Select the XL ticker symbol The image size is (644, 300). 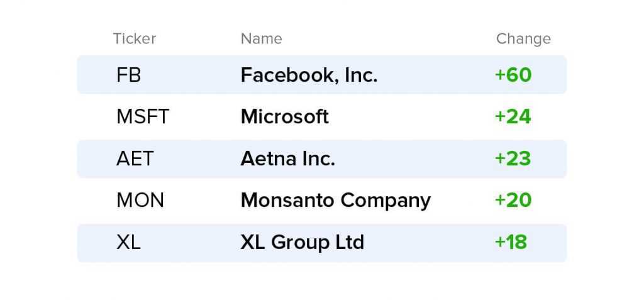pyautogui.click(x=128, y=243)
